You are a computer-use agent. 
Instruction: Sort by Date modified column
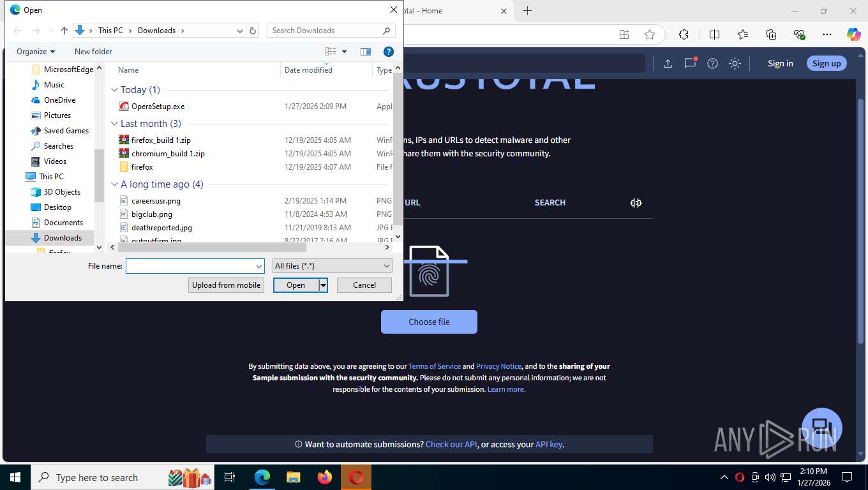tap(308, 70)
